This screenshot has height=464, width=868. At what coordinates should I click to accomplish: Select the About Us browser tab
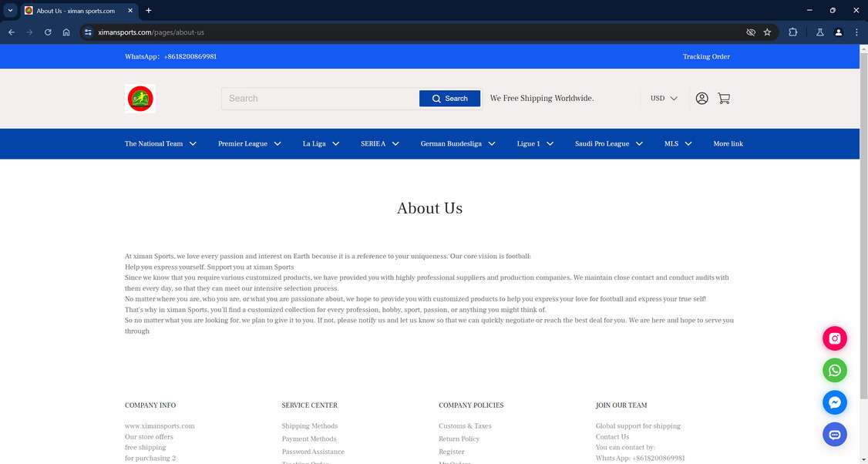click(x=76, y=11)
